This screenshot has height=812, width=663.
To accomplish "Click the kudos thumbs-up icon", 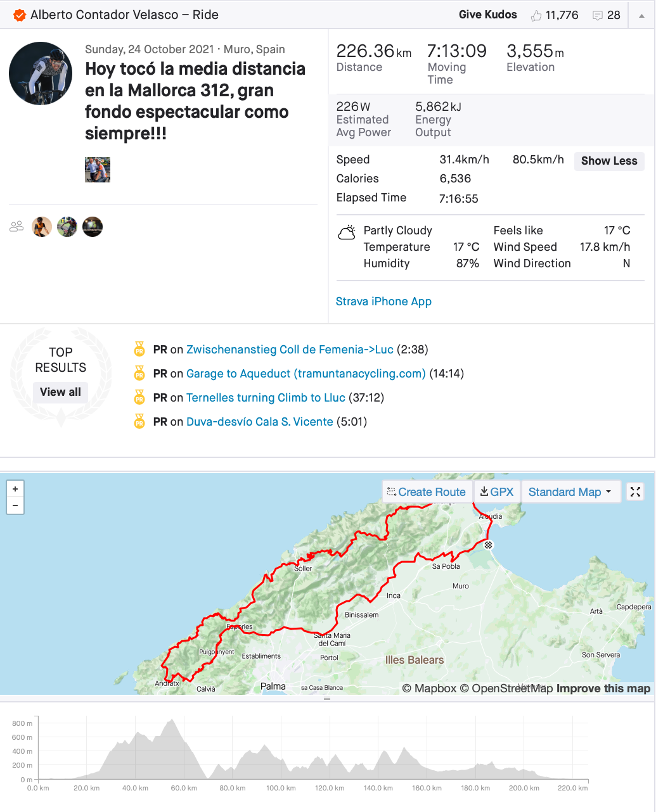I will click(x=536, y=15).
